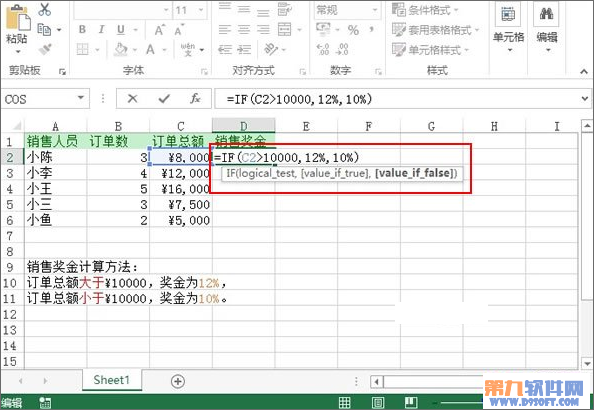Viewport: 594px width, 410px height.
Task: Apply Comma Style format
Action: point(372,30)
